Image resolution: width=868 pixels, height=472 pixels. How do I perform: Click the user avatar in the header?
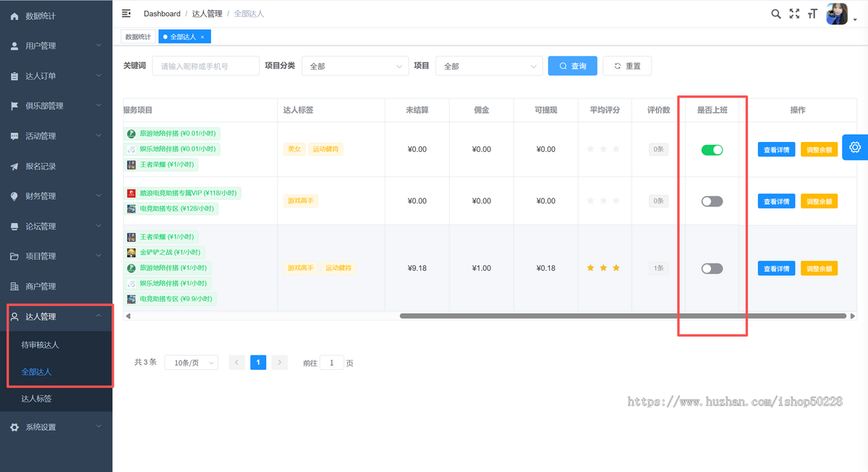click(837, 14)
